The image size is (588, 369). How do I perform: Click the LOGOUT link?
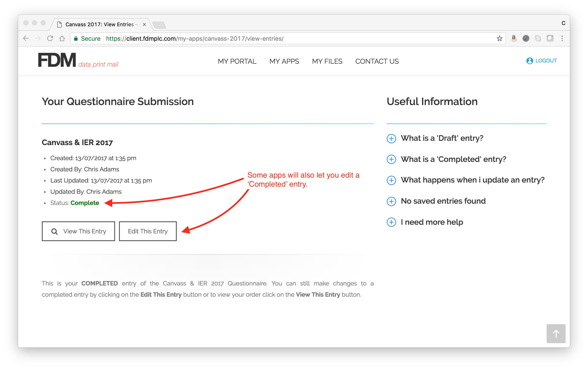[541, 60]
